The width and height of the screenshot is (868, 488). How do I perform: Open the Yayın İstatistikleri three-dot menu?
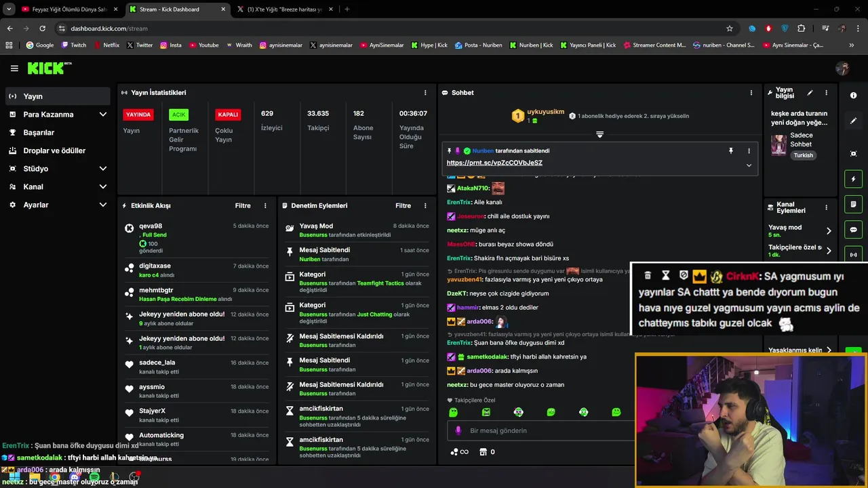425,93
